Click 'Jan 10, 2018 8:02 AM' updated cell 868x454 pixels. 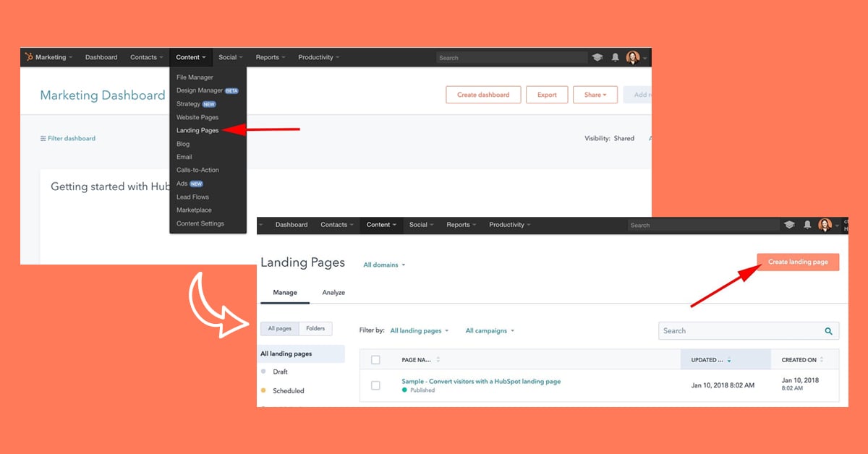coord(723,385)
